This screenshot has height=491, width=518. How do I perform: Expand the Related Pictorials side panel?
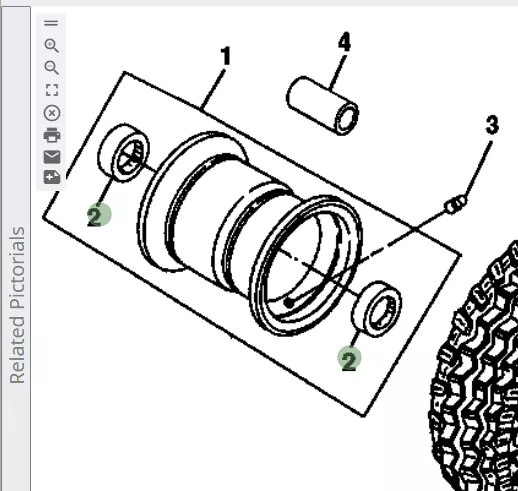pyautogui.click(x=17, y=305)
